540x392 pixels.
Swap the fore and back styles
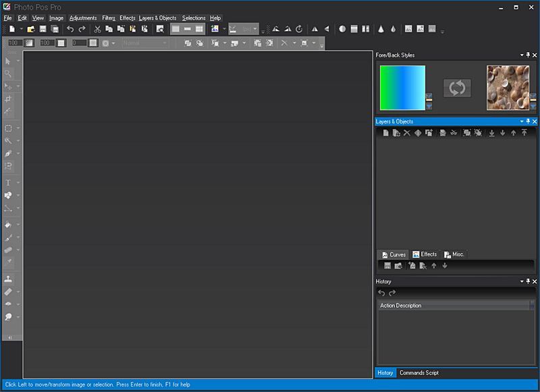[454, 87]
